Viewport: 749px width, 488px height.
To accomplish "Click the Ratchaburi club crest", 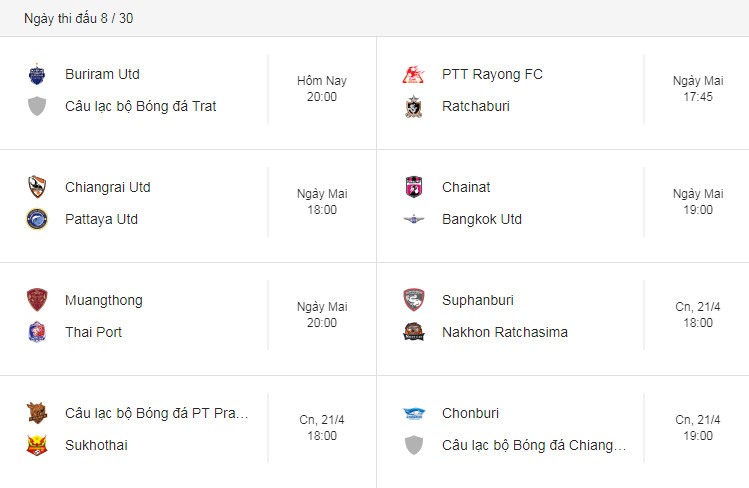I will click(x=413, y=106).
